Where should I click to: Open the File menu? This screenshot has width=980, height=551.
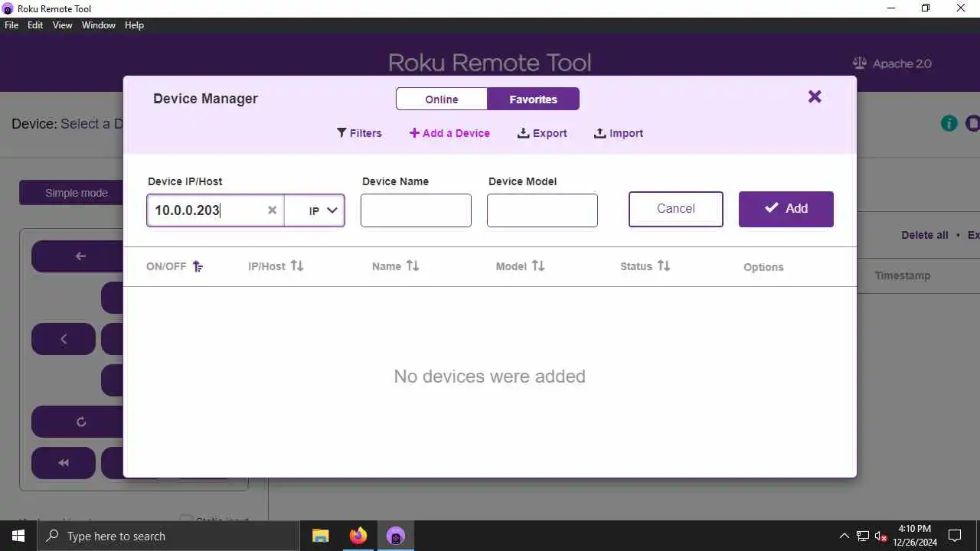point(11,25)
